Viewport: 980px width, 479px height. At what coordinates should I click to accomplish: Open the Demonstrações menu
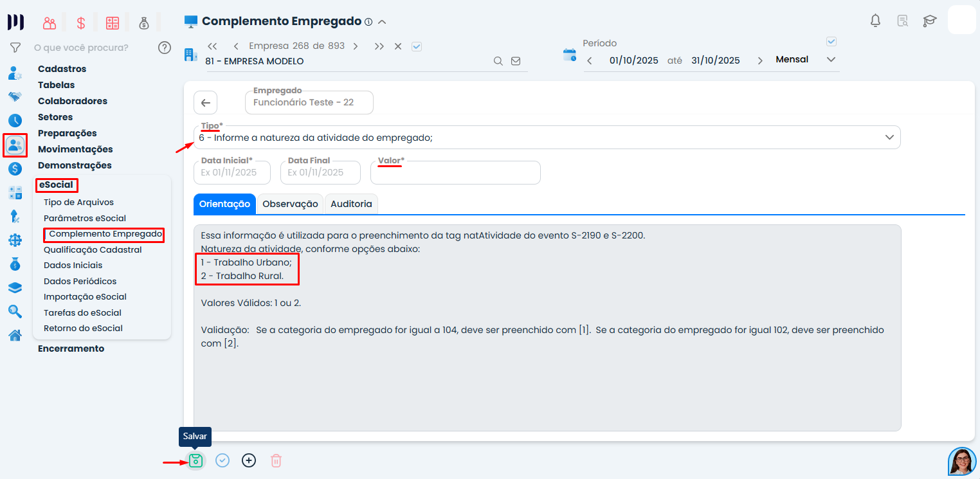point(75,165)
